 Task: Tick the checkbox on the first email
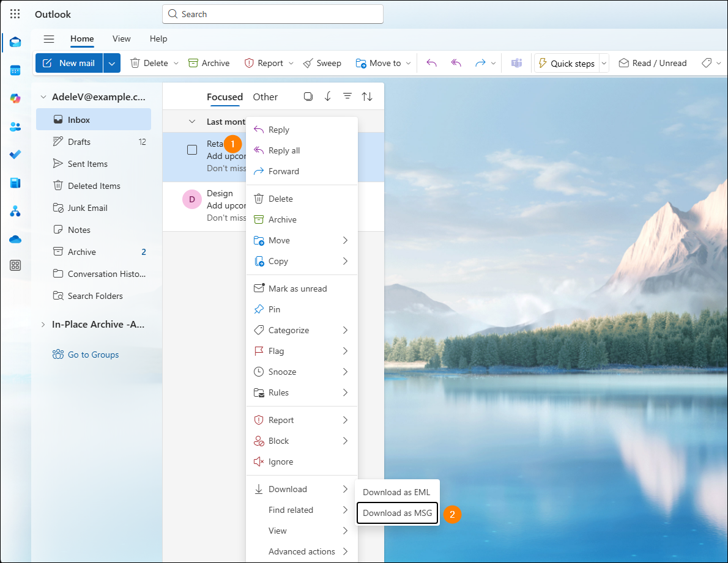coord(192,150)
